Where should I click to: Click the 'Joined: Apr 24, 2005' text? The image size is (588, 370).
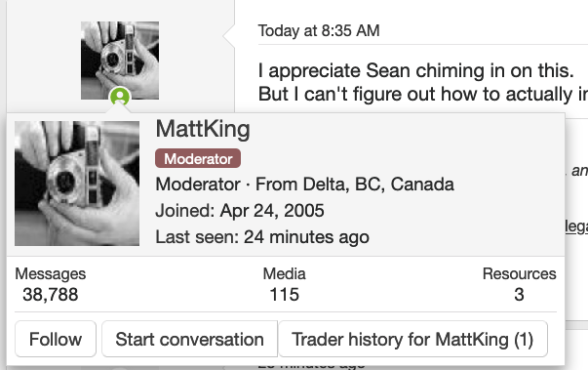click(240, 211)
